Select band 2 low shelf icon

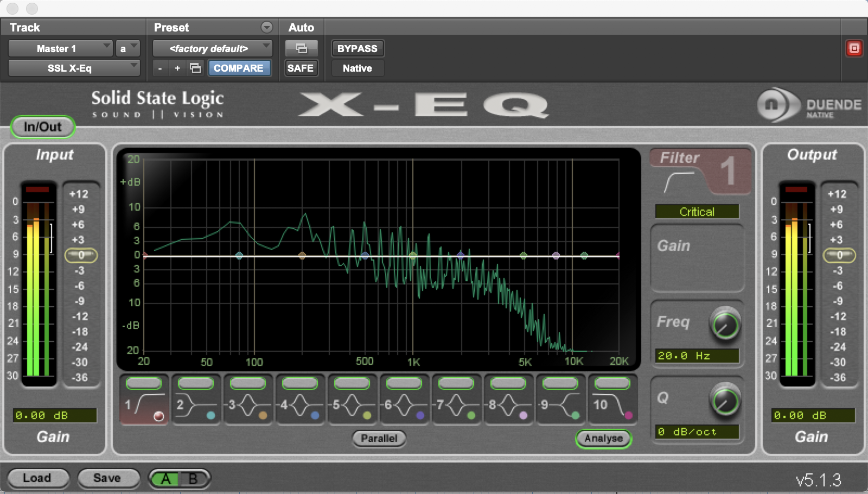tap(196, 406)
